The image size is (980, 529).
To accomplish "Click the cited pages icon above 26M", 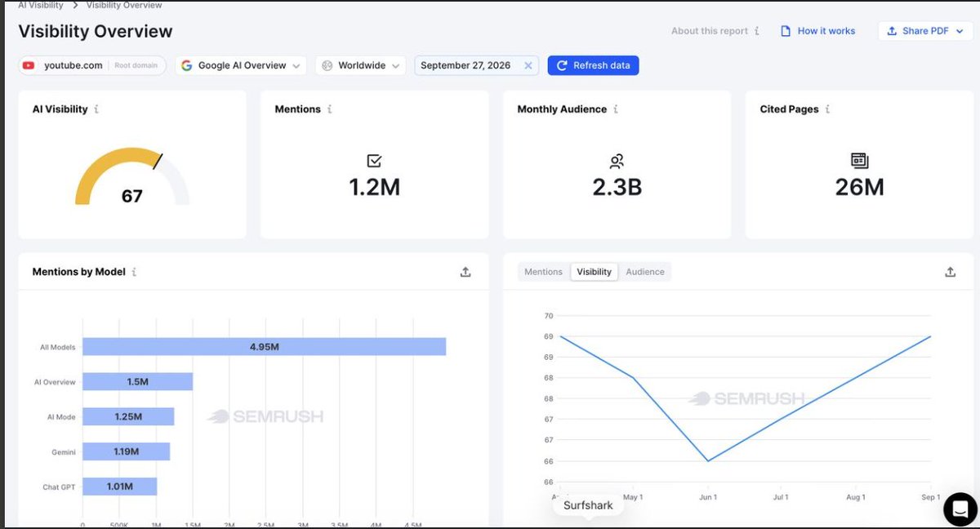I will point(859,160).
